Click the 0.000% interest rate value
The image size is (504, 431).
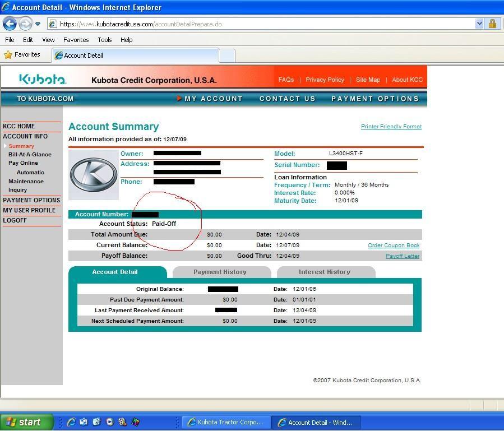click(x=345, y=192)
